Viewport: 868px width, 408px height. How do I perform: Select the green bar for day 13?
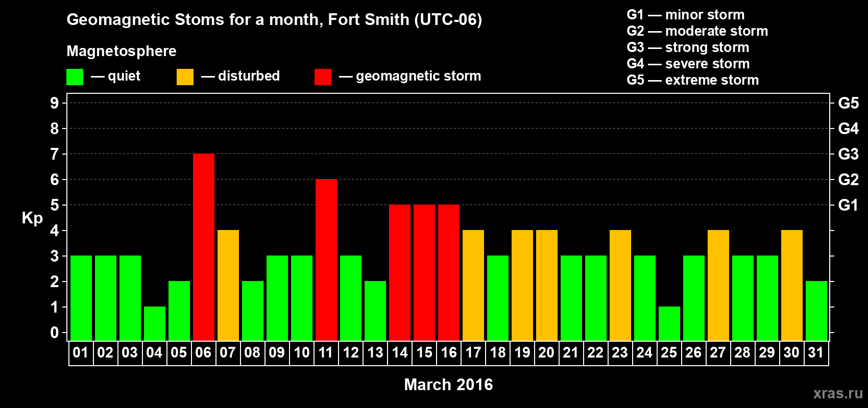point(375,311)
